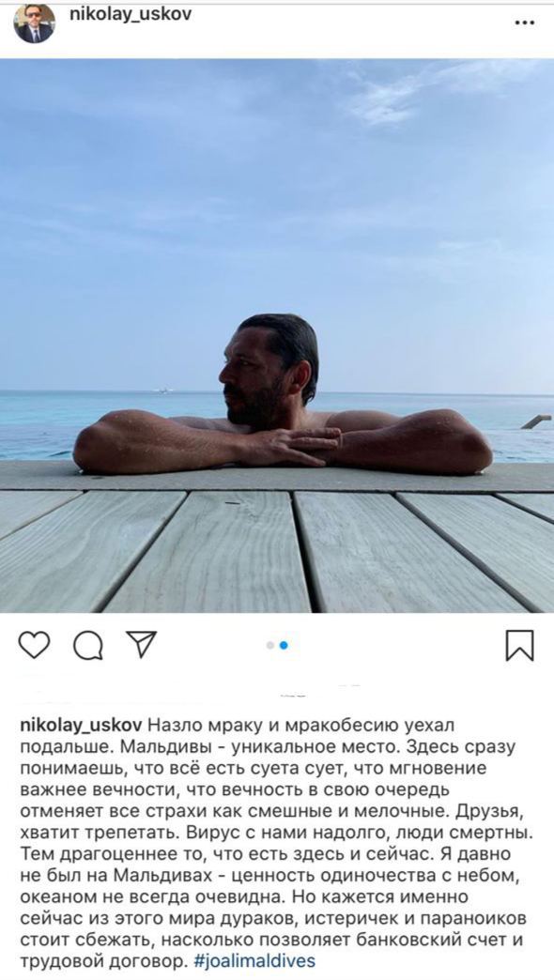Select the active blue carousel dot
Screen dimensions: 554x980
(x=284, y=645)
